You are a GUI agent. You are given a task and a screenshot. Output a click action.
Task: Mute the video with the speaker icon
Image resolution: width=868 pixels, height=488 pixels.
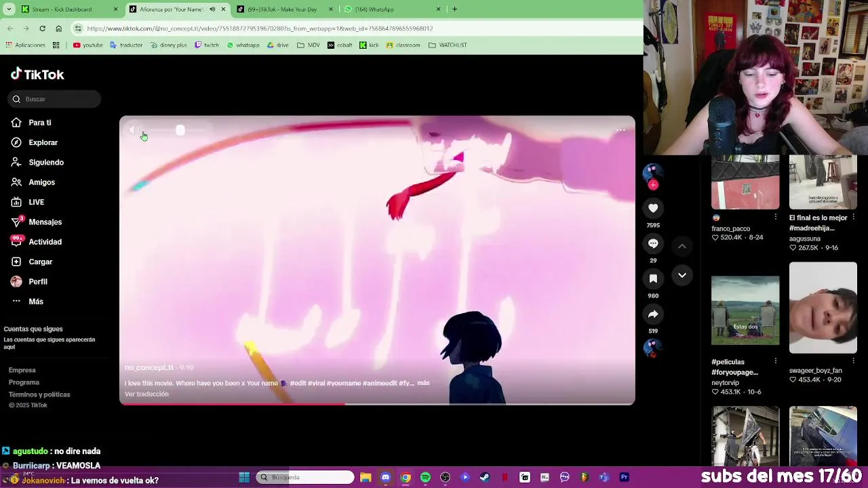pyautogui.click(x=134, y=130)
